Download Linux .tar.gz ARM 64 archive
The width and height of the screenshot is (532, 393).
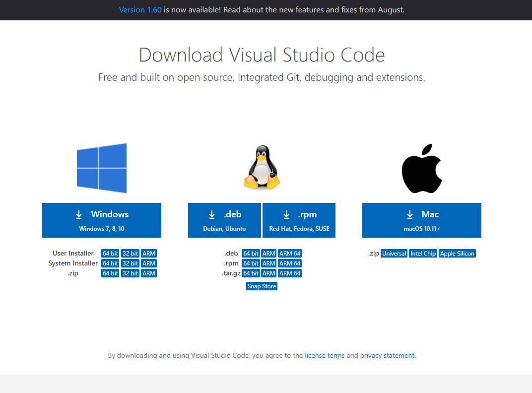290,273
